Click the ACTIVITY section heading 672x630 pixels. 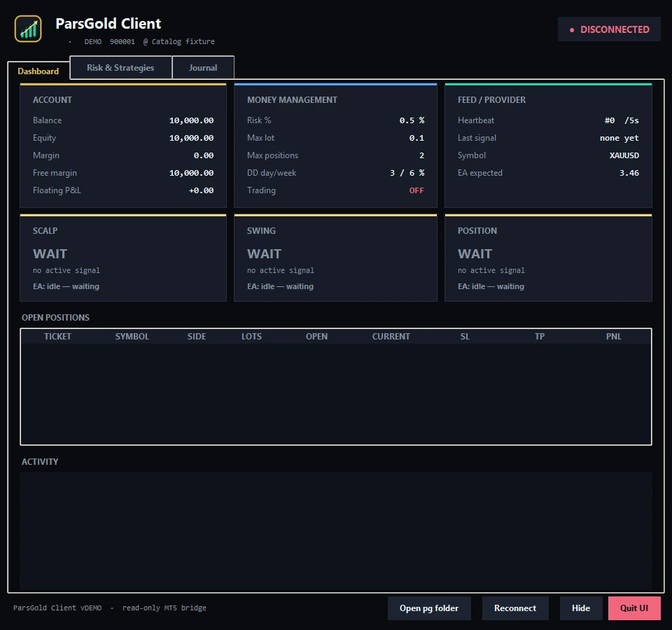(40, 461)
